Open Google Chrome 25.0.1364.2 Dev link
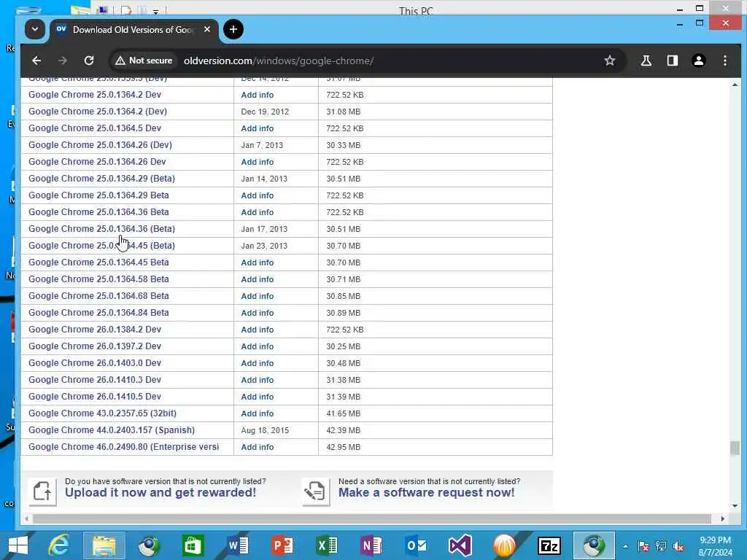Image resolution: width=747 pixels, height=560 pixels. pyautogui.click(x=95, y=95)
